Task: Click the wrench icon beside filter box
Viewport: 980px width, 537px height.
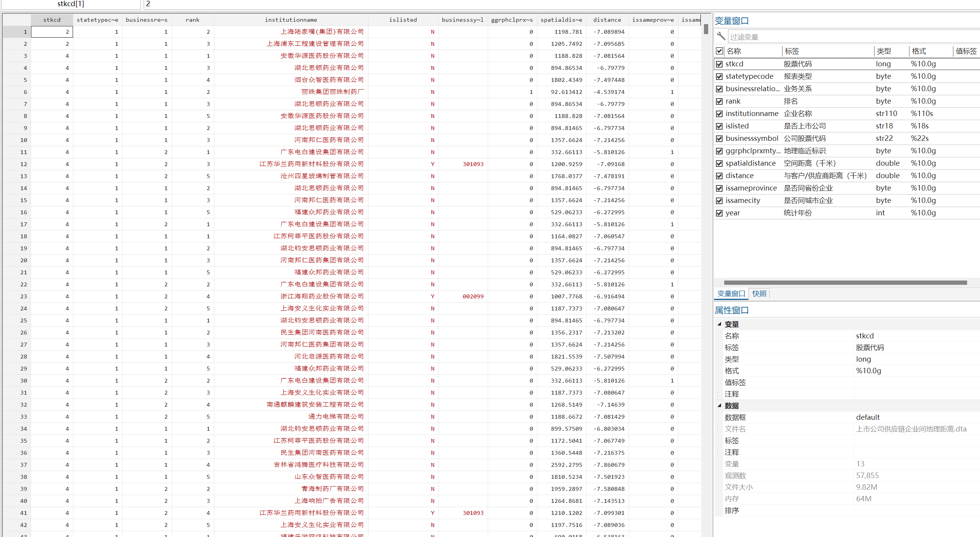Action: pos(721,36)
